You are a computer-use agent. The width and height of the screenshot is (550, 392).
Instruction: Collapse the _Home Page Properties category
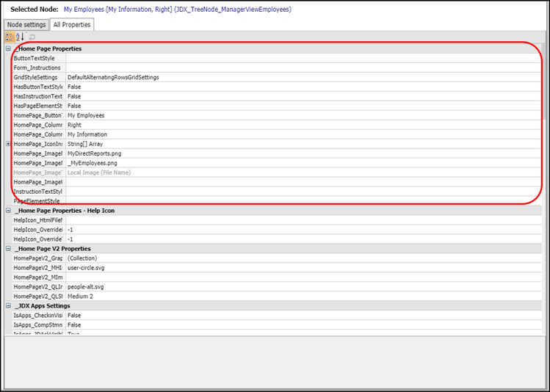(x=8, y=48)
